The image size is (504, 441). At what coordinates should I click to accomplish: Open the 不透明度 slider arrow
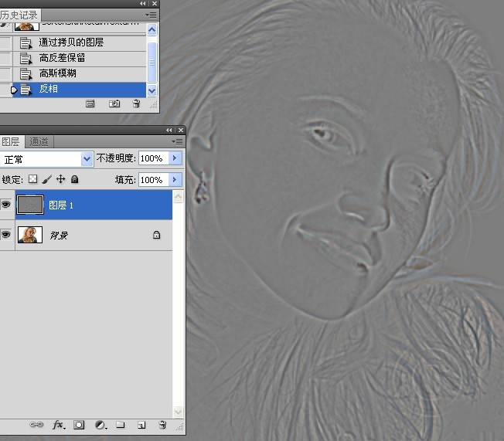pos(175,158)
